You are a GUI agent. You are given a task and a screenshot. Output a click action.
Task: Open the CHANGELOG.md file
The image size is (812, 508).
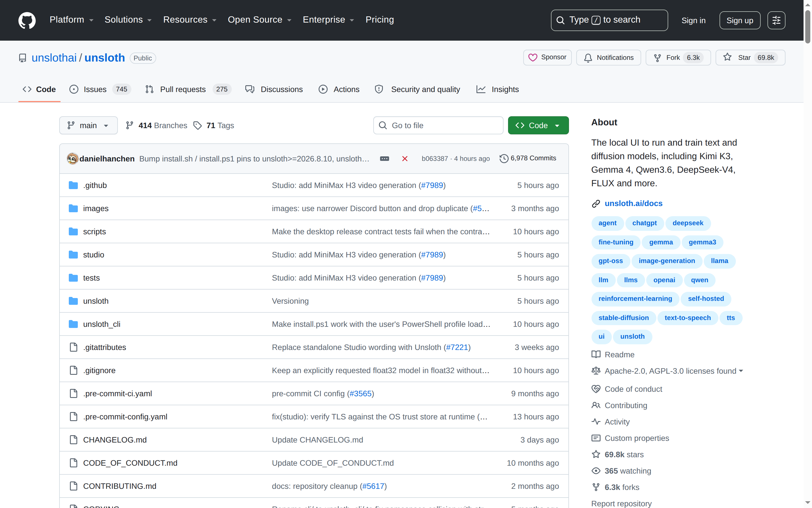[115, 440]
